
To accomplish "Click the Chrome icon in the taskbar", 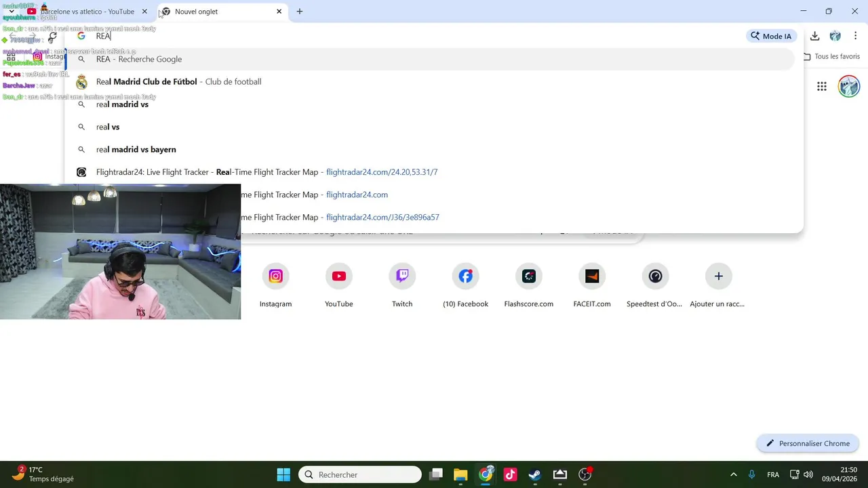I will click(486, 474).
